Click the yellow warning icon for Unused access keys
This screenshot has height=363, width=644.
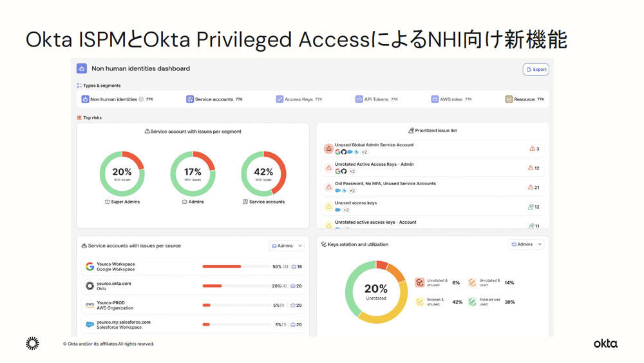pyautogui.click(x=328, y=206)
